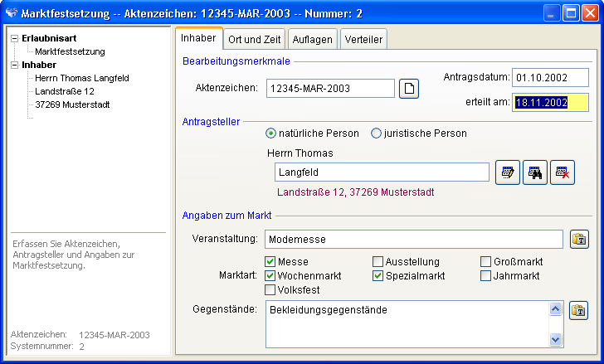604x364 pixels.
Task: Open the lookup icon next to Veranstaltung
Action: click(578, 240)
